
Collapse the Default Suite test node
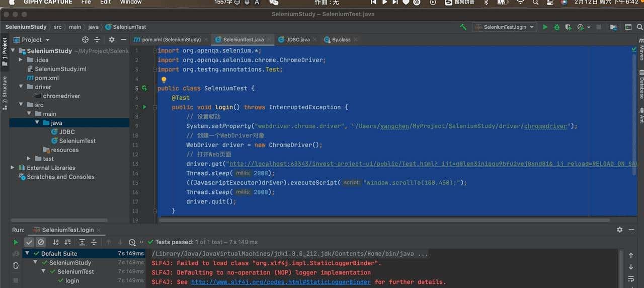[28, 253]
